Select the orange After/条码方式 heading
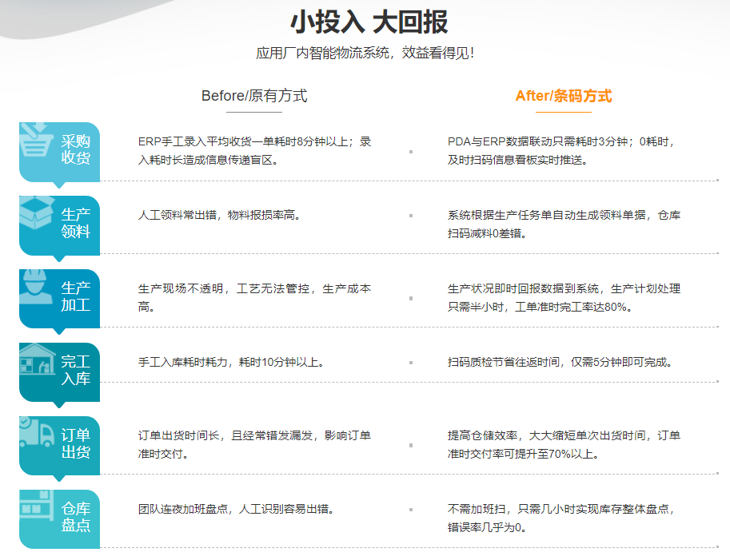Image resolution: width=730 pixels, height=560 pixels. click(563, 96)
